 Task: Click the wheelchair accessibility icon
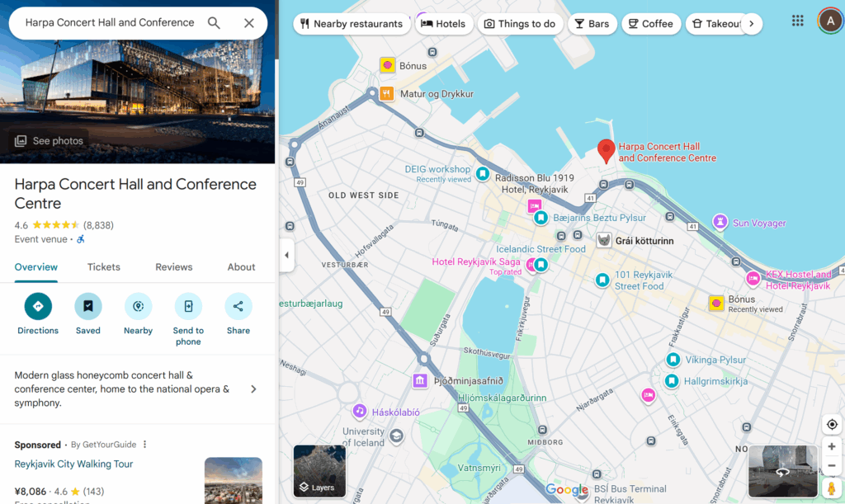81,239
